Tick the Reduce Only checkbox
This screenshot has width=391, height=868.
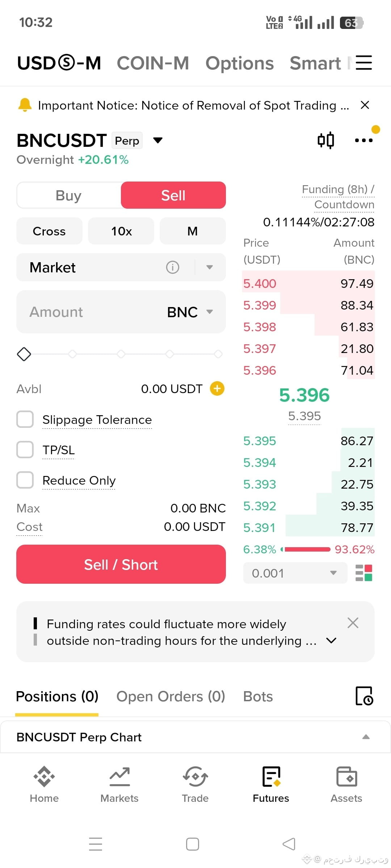25,480
